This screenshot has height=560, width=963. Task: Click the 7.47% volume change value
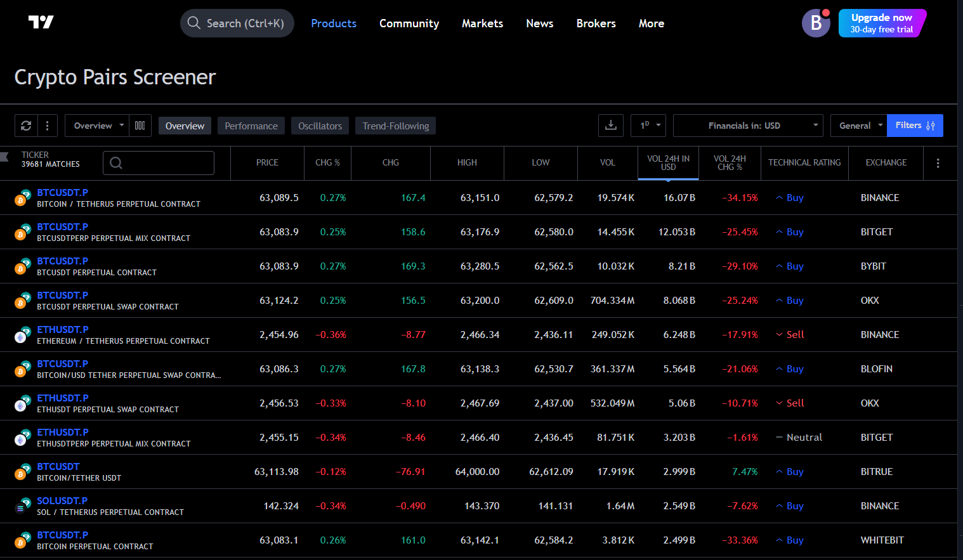(x=745, y=472)
